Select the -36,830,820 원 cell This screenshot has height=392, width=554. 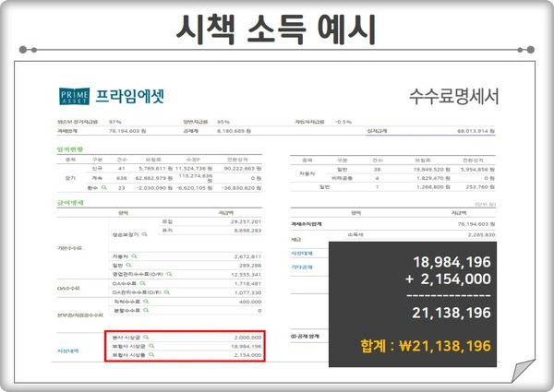click(241, 188)
